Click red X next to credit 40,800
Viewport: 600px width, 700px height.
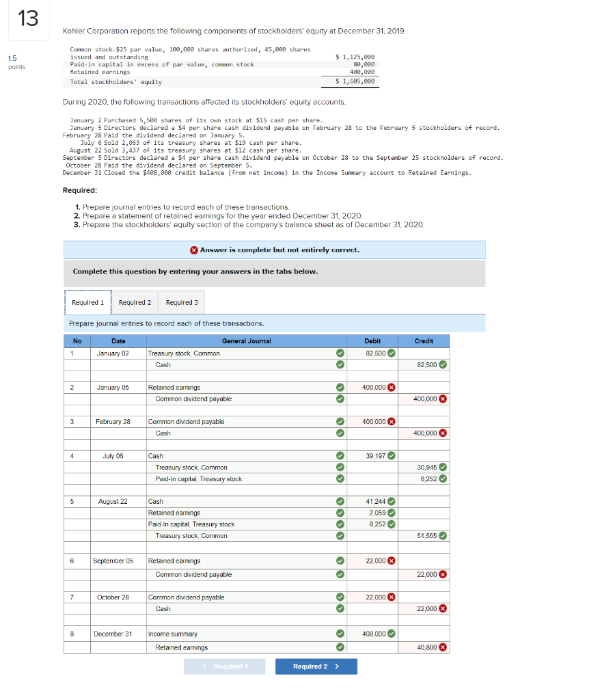click(x=443, y=647)
